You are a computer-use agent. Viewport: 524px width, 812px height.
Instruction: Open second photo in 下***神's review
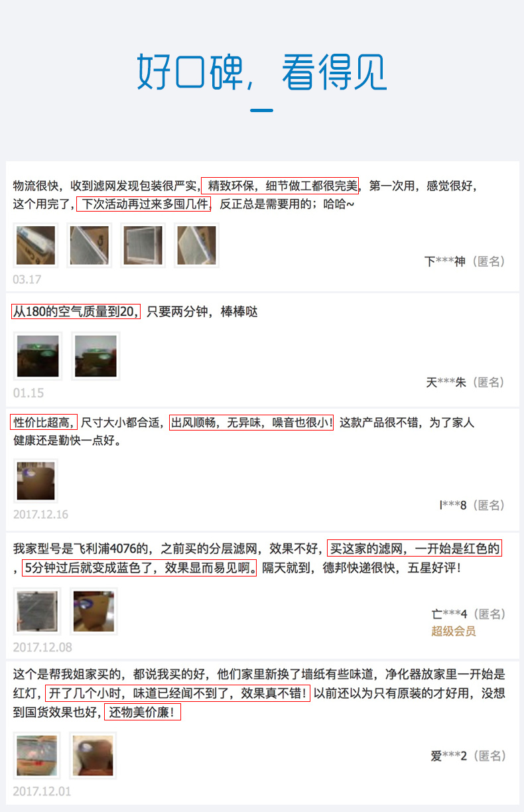[x=90, y=245]
